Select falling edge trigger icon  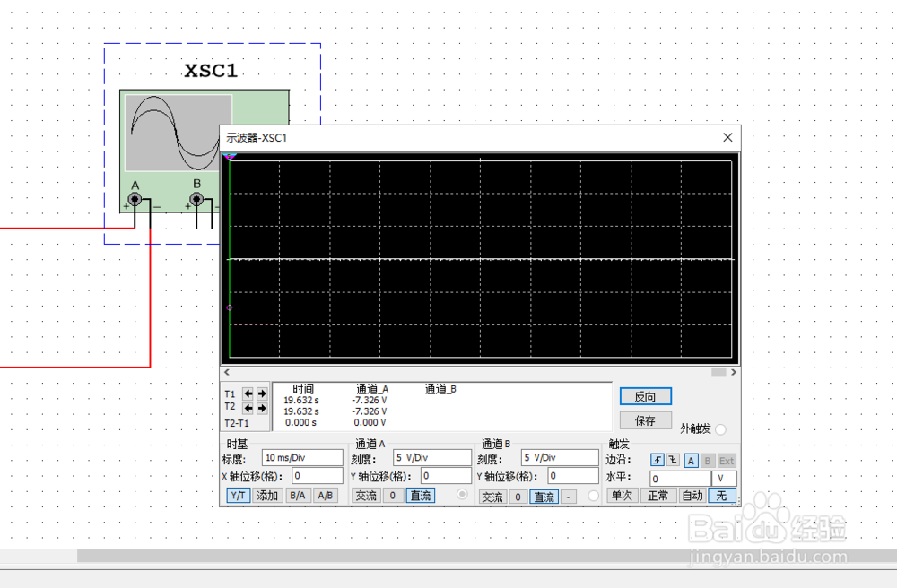coord(673,460)
